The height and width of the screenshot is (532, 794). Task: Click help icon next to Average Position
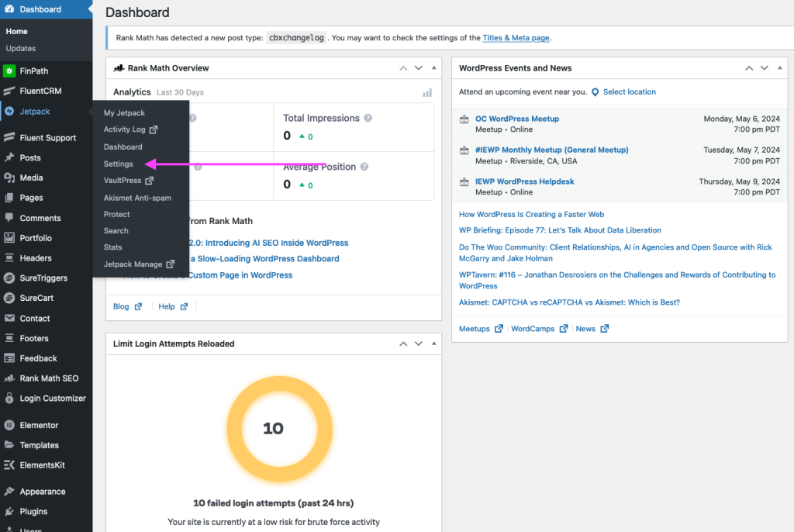pyautogui.click(x=364, y=167)
